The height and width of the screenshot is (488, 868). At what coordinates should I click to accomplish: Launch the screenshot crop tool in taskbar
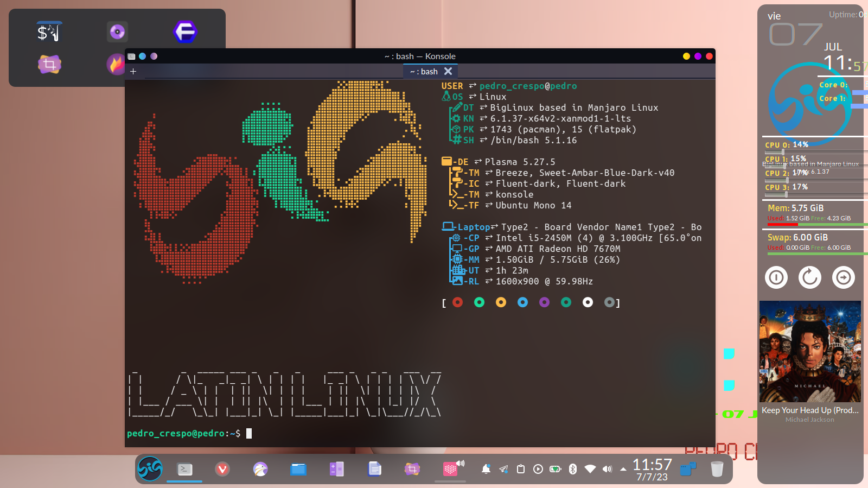412,469
